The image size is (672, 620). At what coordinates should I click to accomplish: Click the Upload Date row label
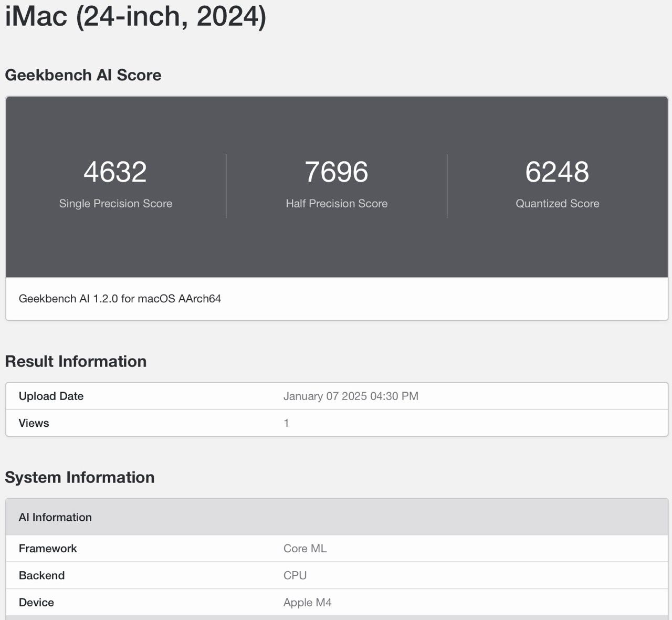(x=51, y=396)
